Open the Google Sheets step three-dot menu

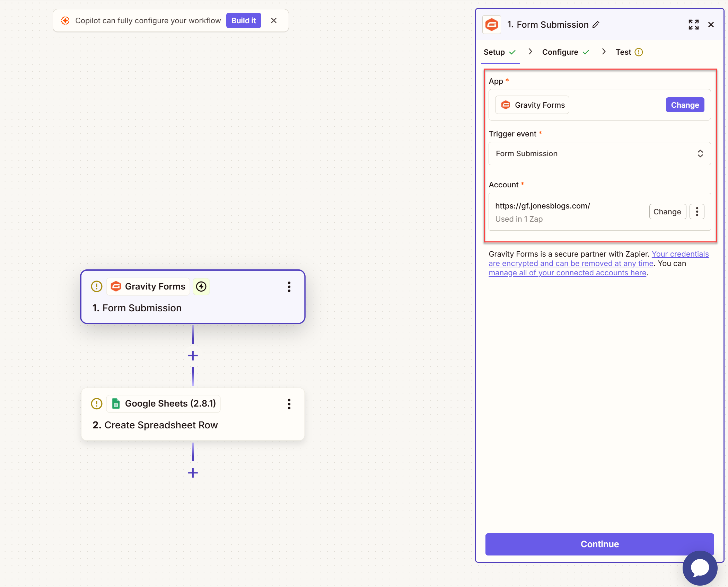tap(289, 404)
